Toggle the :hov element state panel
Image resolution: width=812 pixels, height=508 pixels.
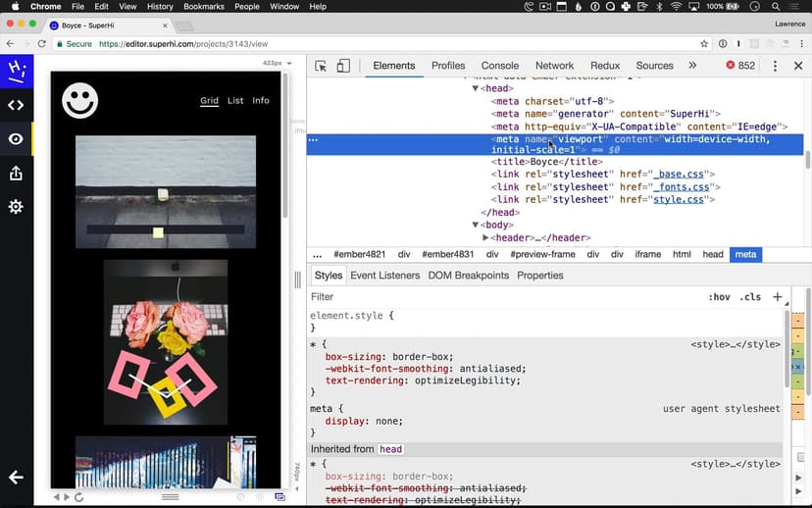(x=719, y=297)
